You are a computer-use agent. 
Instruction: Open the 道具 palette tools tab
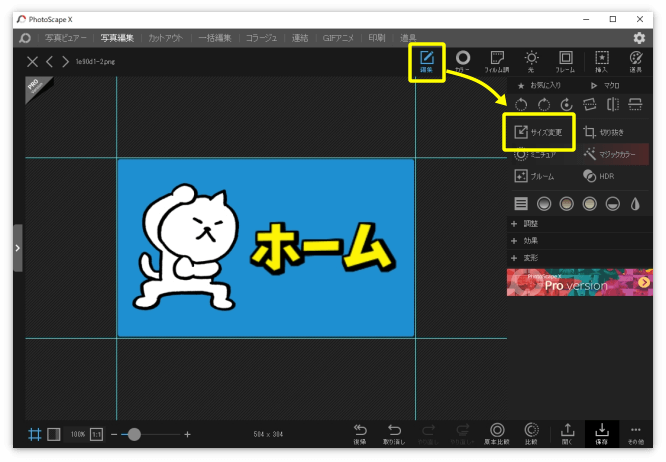[635, 62]
